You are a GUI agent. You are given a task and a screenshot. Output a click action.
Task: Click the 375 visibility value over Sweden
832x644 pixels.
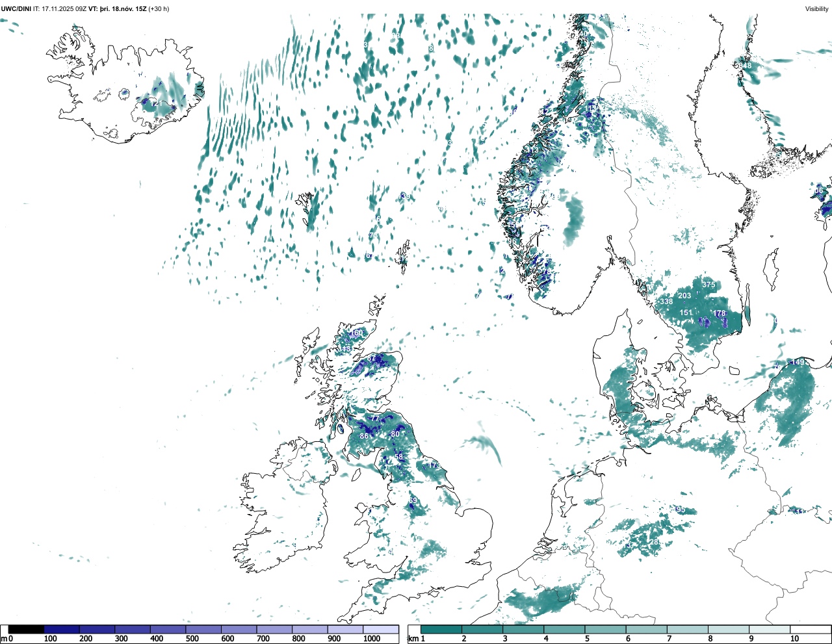(708, 285)
